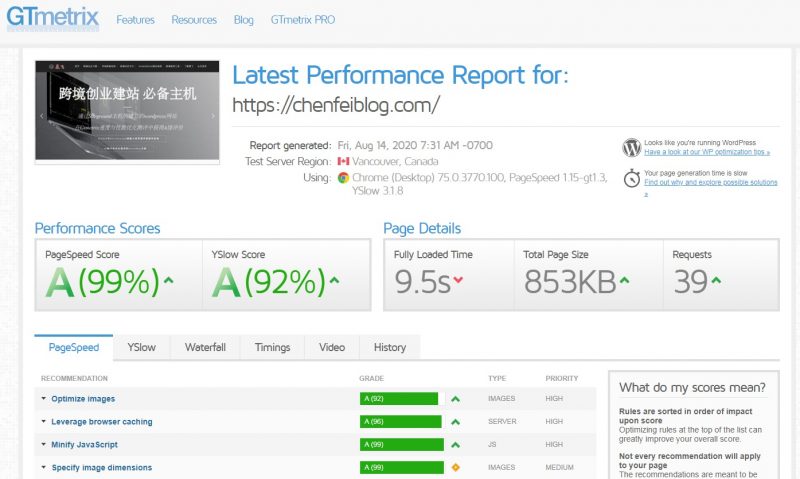Viewport: 800px width, 479px height.
Task: Click Total Page Size green arrow
Action: point(624,280)
